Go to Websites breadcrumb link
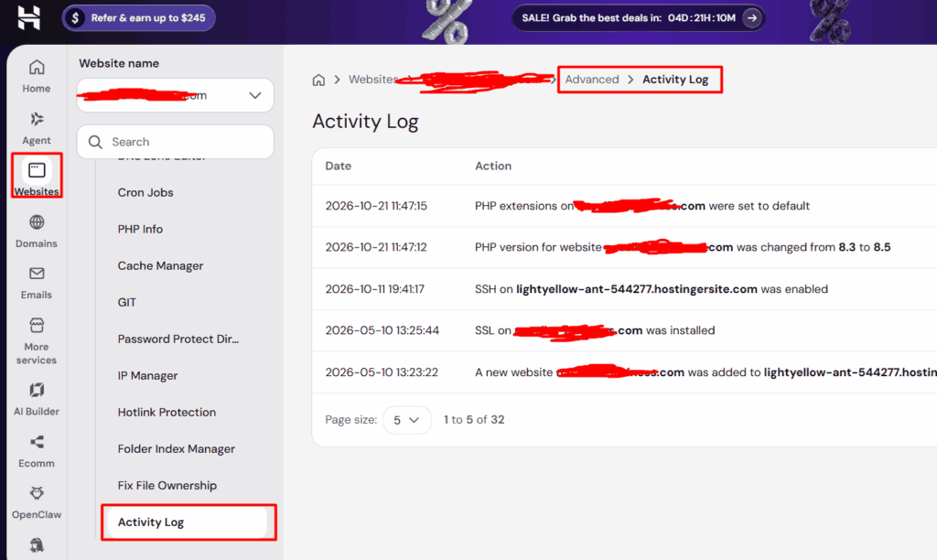This screenshot has height=560, width=937. coord(373,80)
